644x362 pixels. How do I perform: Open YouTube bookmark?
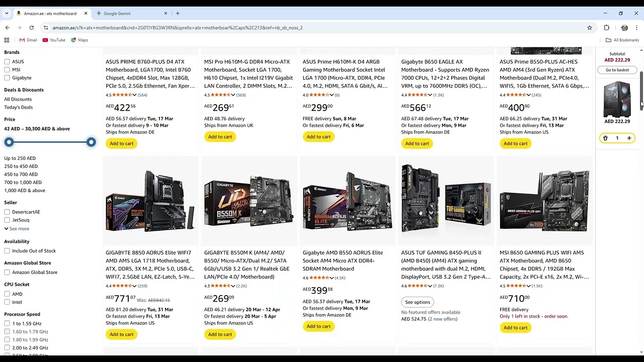(x=54, y=40)
